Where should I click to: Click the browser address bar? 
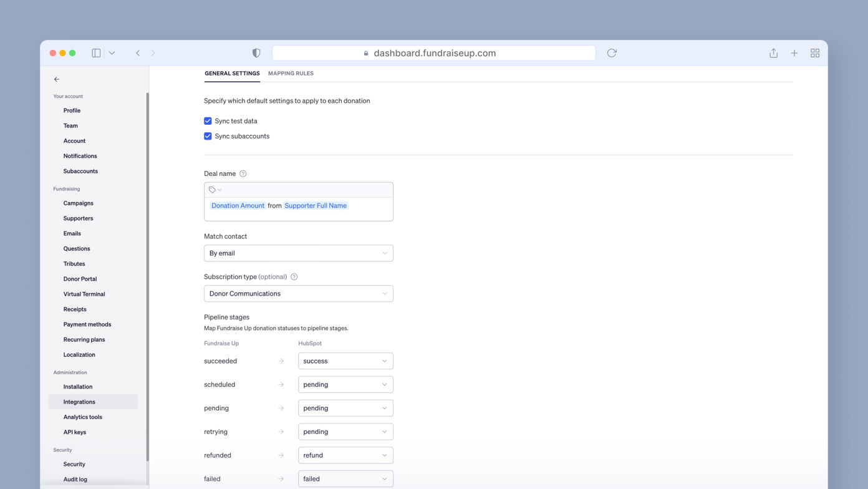pyautogui.click(x=433, y=53)
